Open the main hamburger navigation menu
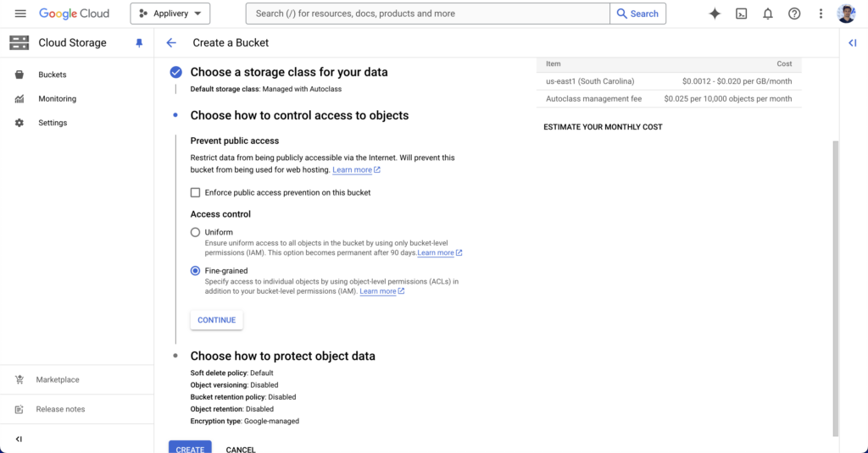868x453 pixels. click(20, 14)
